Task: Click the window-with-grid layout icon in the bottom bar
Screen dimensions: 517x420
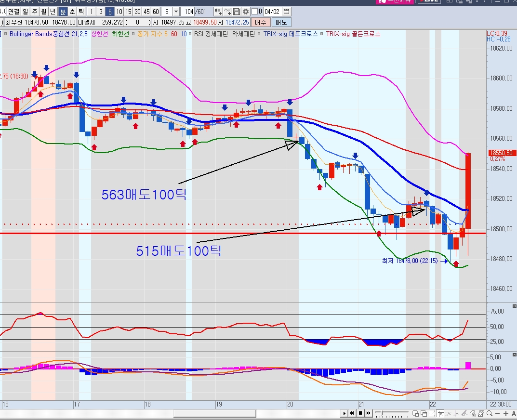Action: coord(415,413)
